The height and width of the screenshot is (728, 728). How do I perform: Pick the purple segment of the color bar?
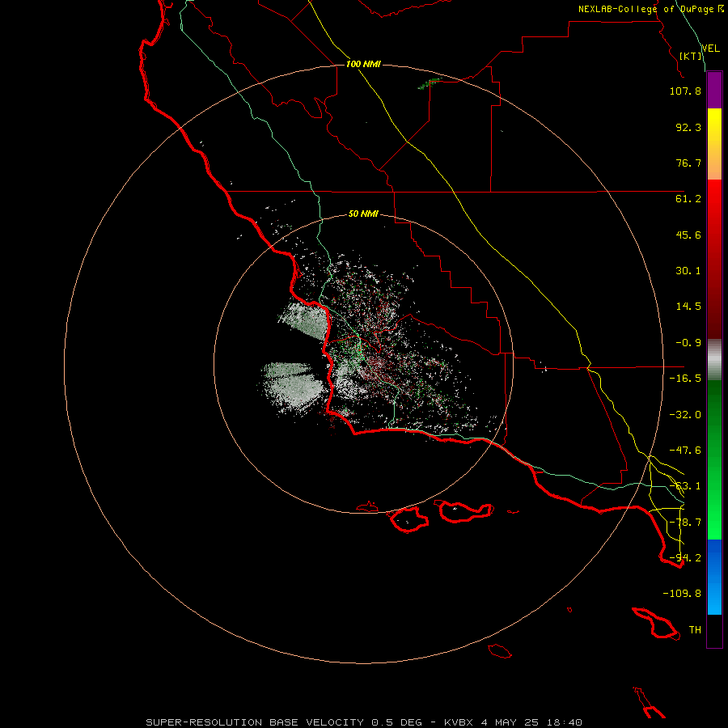714,90
